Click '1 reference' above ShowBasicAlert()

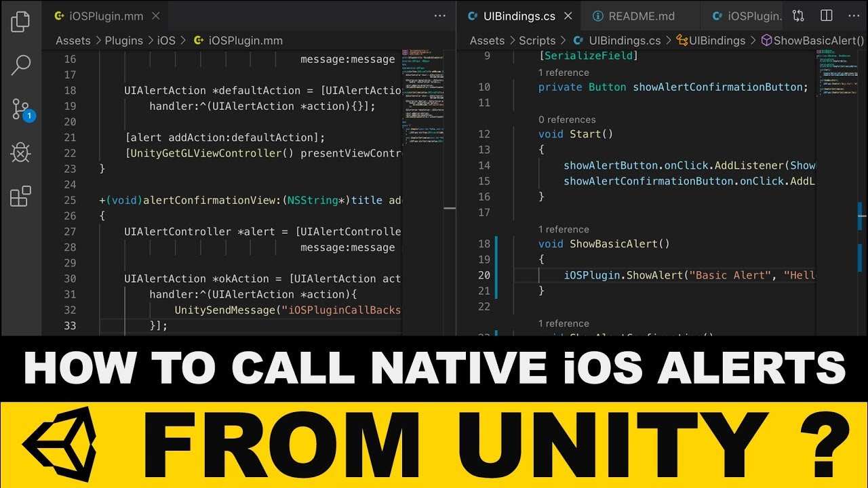click(564, 229)
